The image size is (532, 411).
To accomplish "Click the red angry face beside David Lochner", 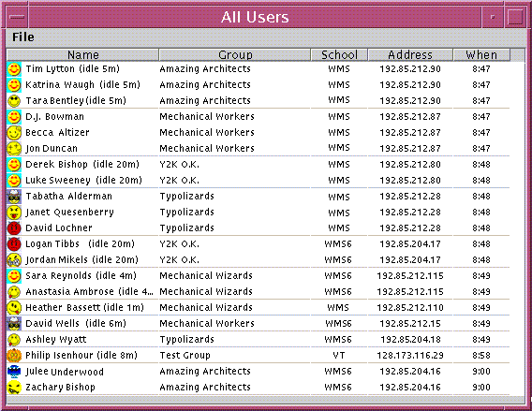I will [x=14, y=228].
